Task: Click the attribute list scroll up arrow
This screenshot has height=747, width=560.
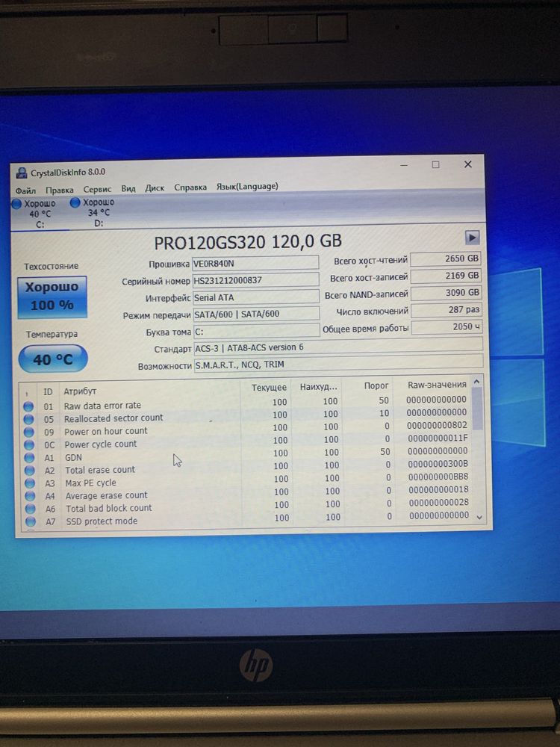Action: pos(476,382)
